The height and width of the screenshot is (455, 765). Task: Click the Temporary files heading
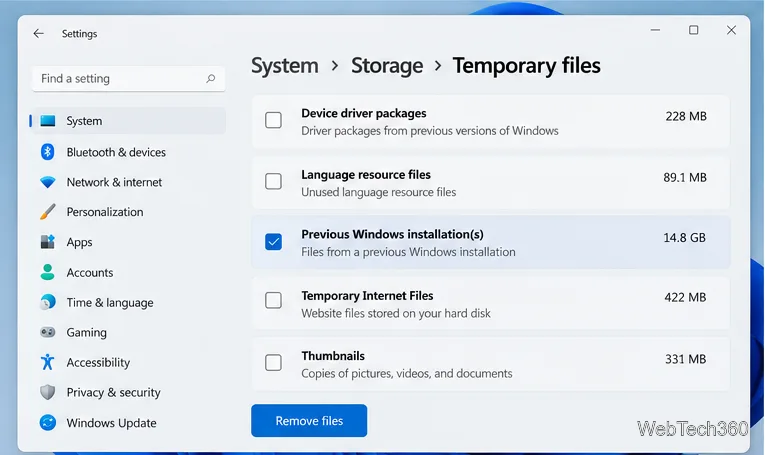pos(526,66)
